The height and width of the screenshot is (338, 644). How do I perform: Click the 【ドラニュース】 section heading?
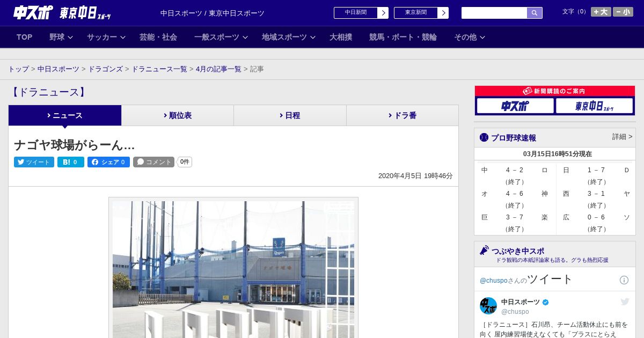pyautogui.click(x=48, y=92)
